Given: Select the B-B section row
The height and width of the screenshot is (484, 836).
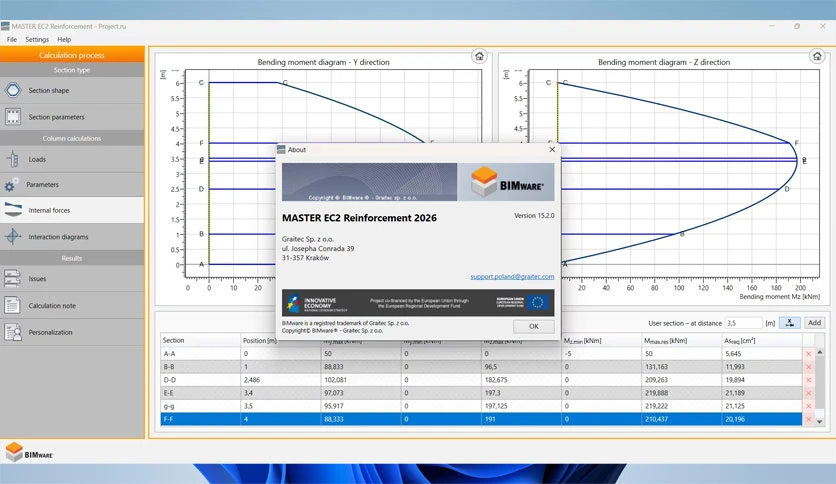Looking at the screenshot, I should pyautogui.click(x=481, y=367).
